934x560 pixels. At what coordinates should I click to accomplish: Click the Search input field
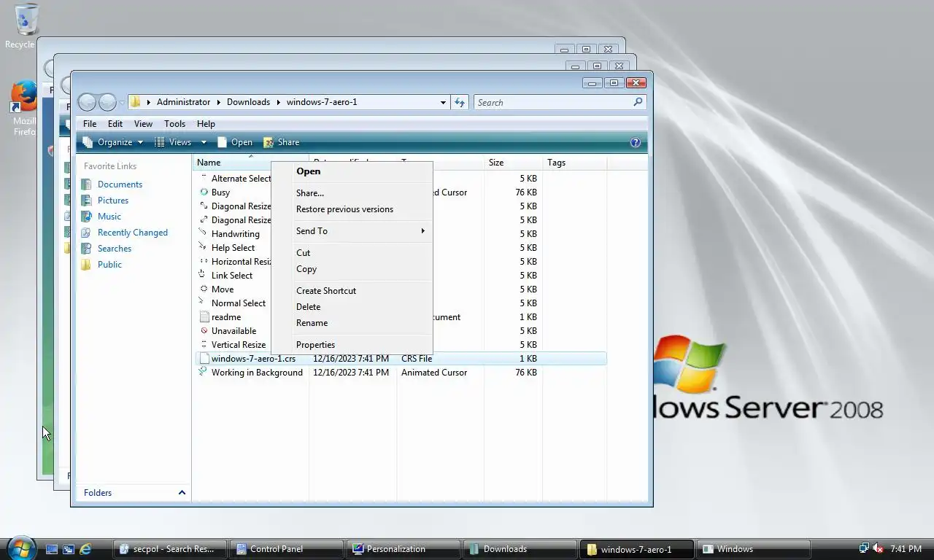tap(553, 103)
